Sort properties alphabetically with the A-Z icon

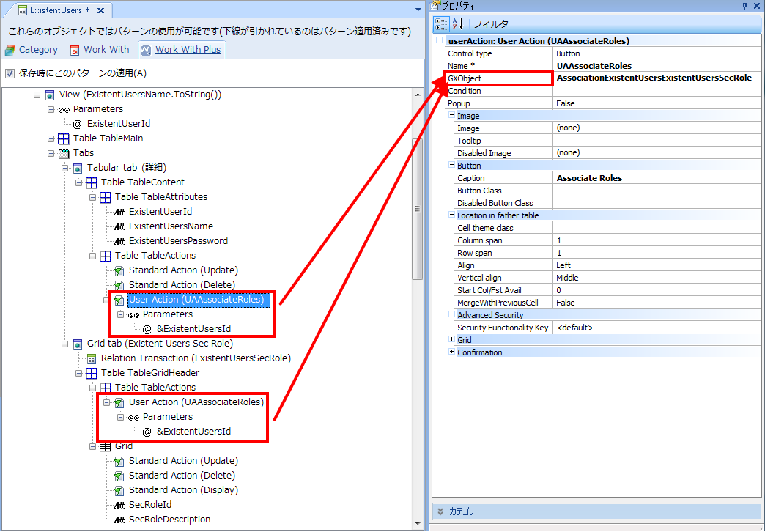coord(458,24)
